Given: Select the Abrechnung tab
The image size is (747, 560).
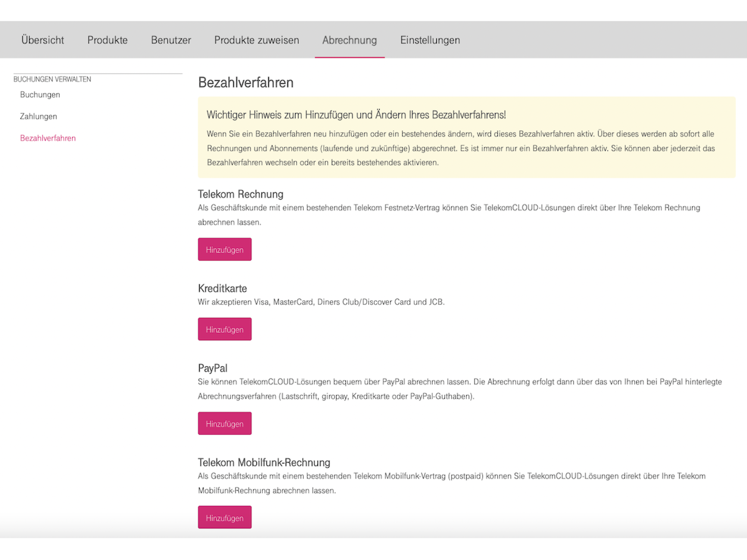Looking at the screenshot, I should coord(349,40).
